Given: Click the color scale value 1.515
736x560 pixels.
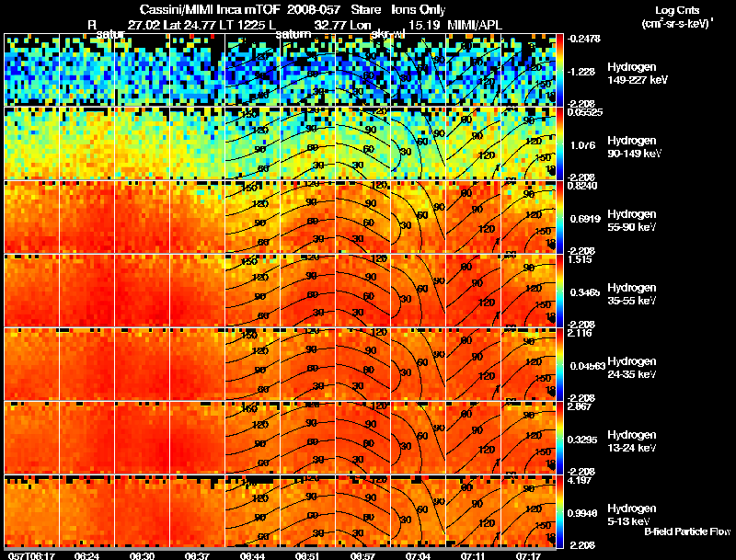Looking at the screenshot, I should 580,259.
